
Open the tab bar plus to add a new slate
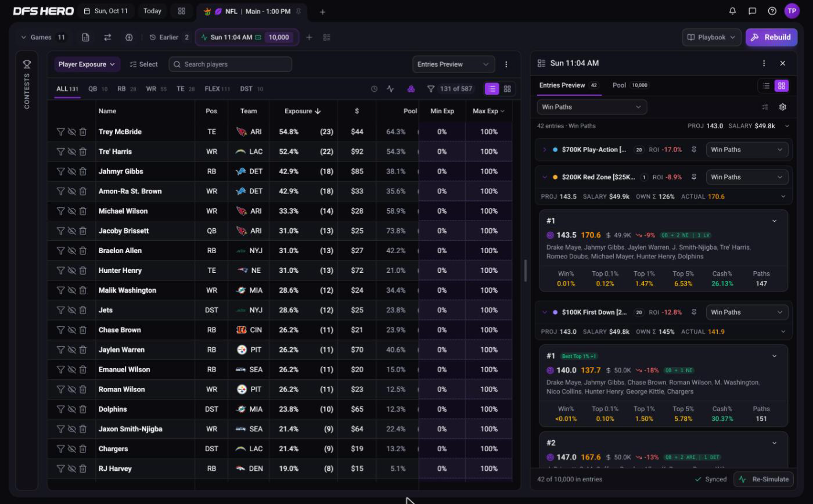pyautogui.click(x=322, y=12)
